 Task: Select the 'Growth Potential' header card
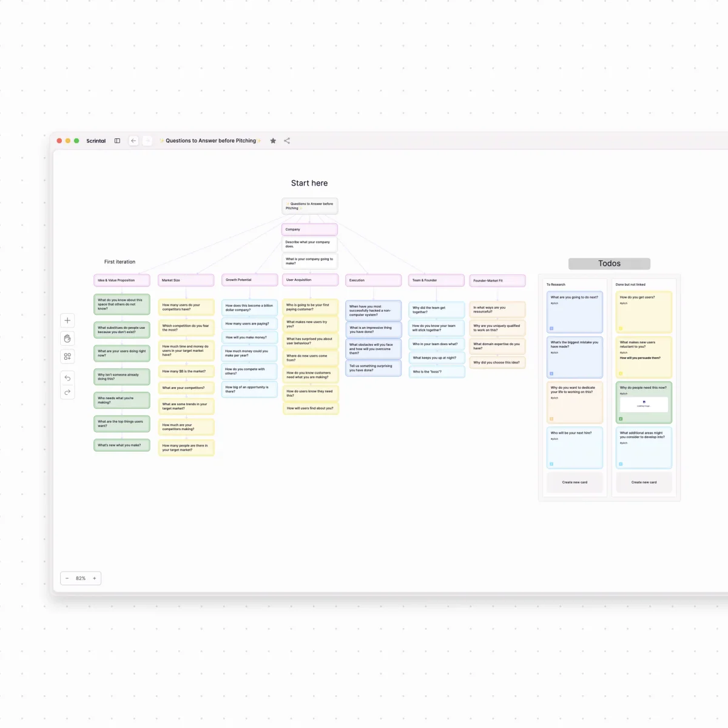249,280
